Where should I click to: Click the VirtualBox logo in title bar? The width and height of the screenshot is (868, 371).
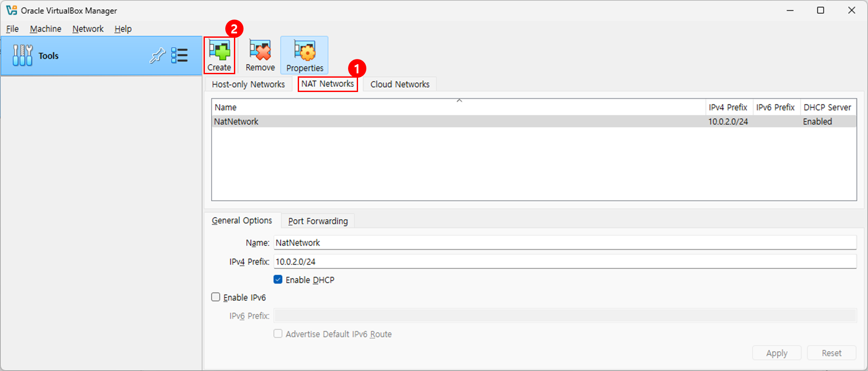[x=11, y=10]
